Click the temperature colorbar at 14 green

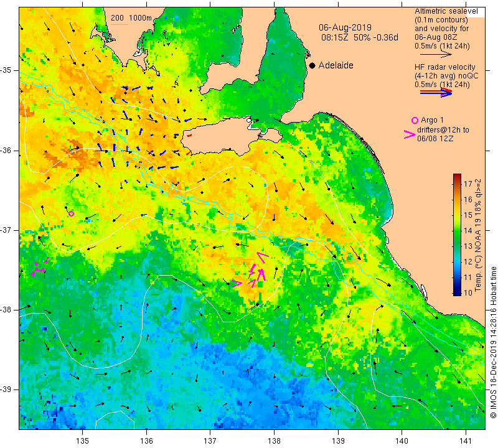tap(457, 230)
